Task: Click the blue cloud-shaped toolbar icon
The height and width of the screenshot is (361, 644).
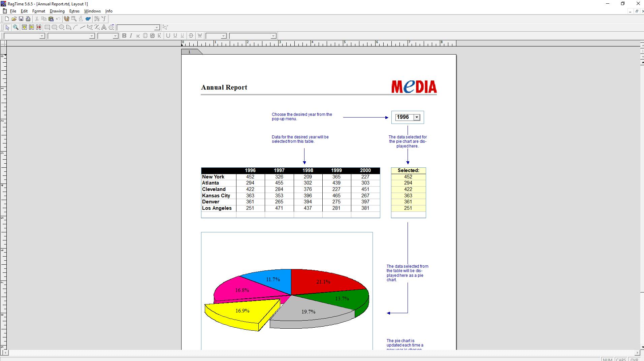Action: [88, 19]
